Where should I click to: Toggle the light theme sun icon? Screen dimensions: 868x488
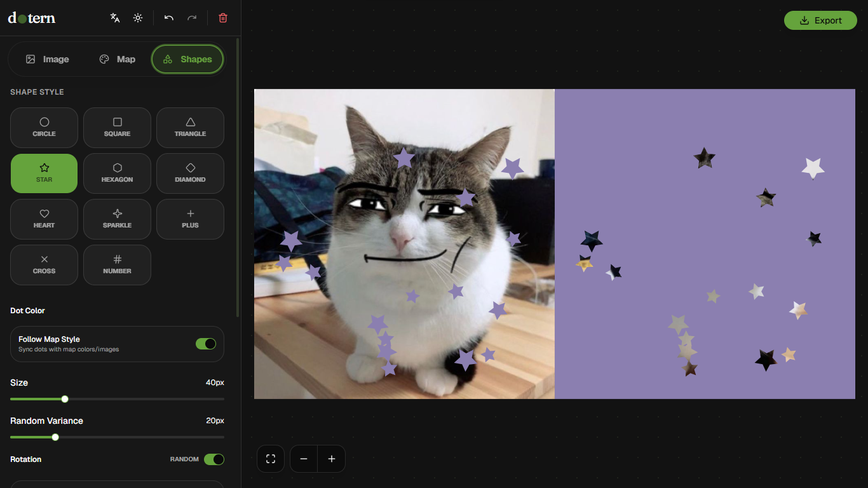[x=138, y=18]
